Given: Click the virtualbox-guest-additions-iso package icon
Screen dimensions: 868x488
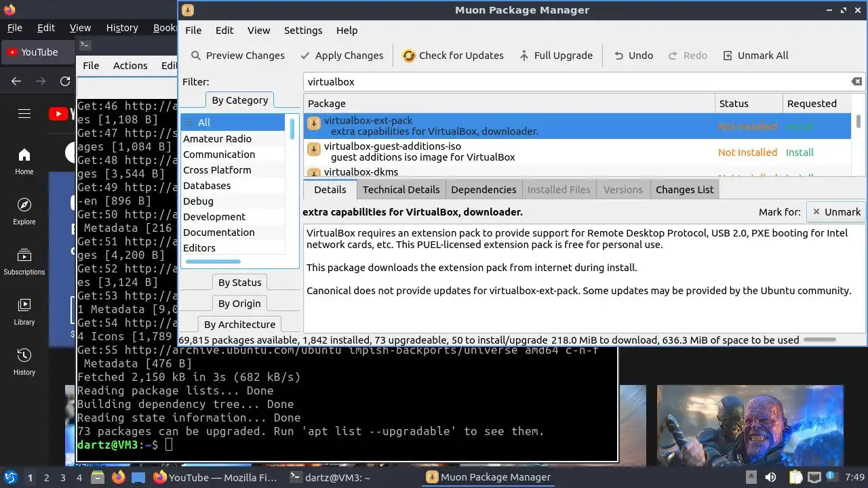Looking at the screenshot, I should tap(314, 149).
